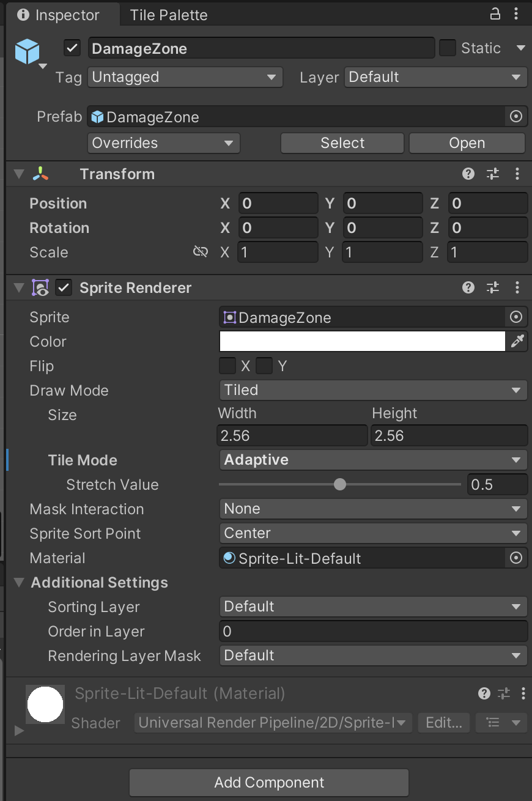
Task: Open Material object picker for Sprite-Lit-Default
Action: pos(516,558)
